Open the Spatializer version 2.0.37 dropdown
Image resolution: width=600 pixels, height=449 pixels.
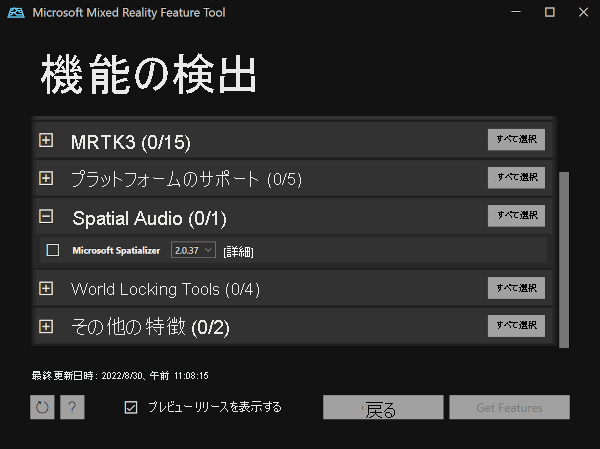193,250
